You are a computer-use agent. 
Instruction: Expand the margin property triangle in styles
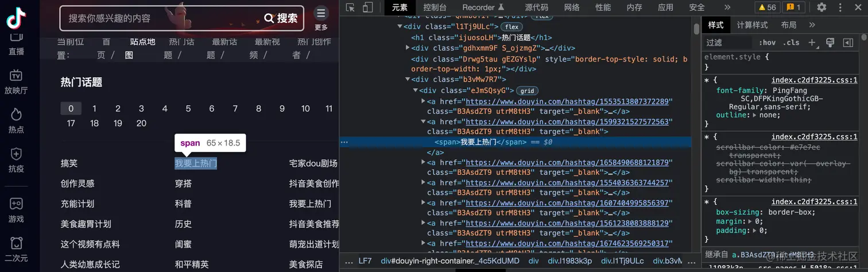coord(750,221)
